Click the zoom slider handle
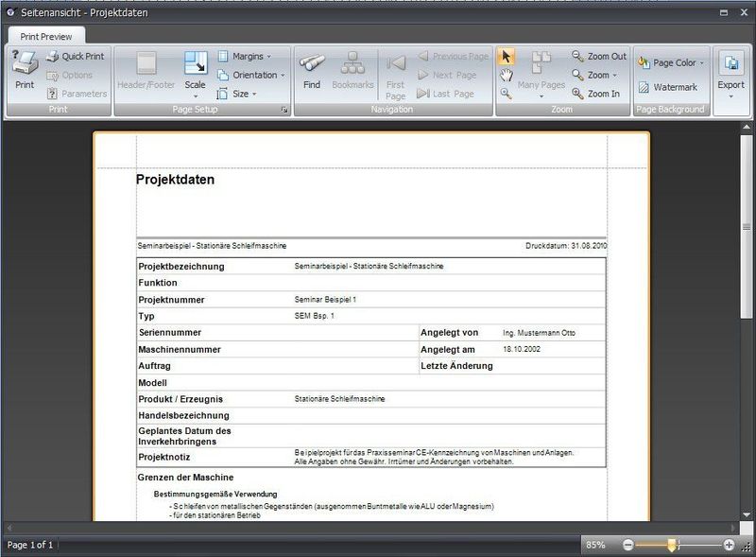Viewport: 756px width, 557px height. pyautogui.click(x=672, y=545)
